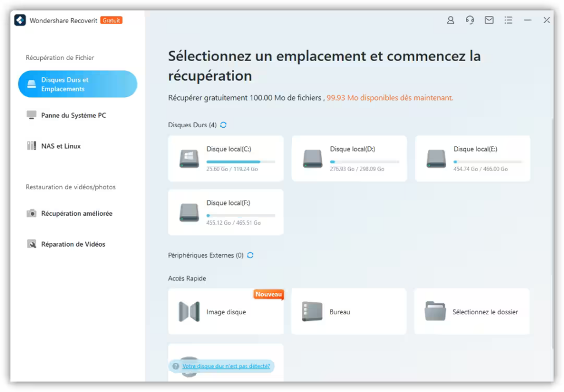
Task: Click the Image disque icon
Action: pos(189,312)
